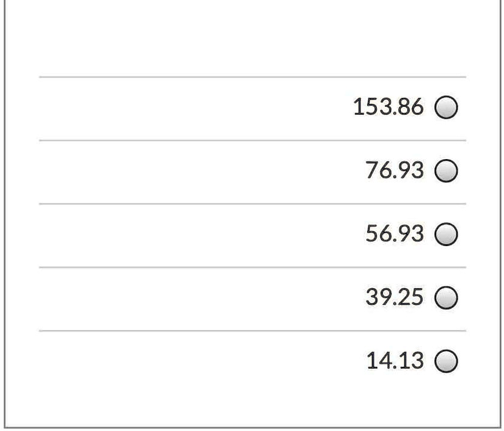This screenshot has width=504, height=431.
Task: Select the 76.93 radio button
Action: [446, 171]
